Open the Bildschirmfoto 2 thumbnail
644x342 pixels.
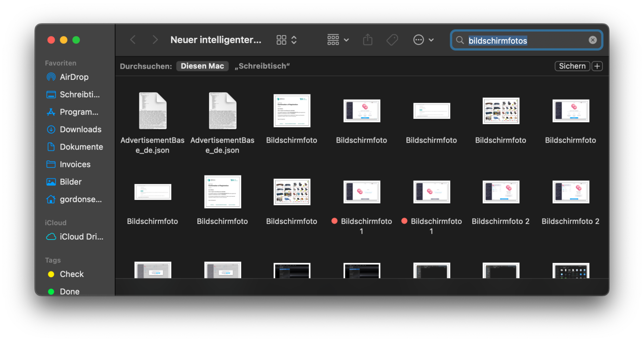pos(500,192)
